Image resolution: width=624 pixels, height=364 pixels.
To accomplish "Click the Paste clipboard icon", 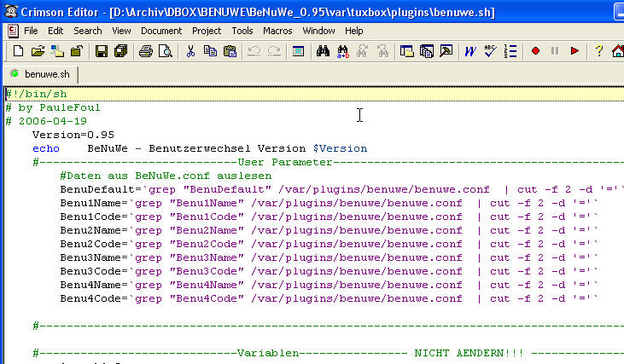I will (230, 52).
